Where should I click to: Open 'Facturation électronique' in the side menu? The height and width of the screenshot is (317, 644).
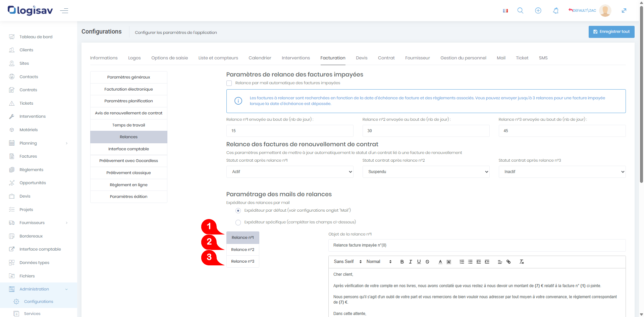[128, 89]
